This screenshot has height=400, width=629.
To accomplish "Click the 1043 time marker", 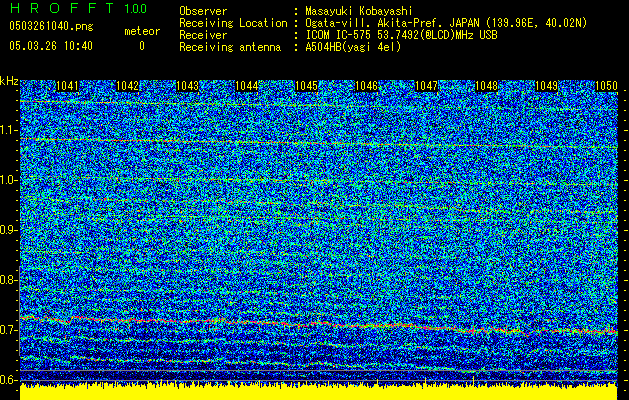I will pyautogui.click(x=187, y=86).
